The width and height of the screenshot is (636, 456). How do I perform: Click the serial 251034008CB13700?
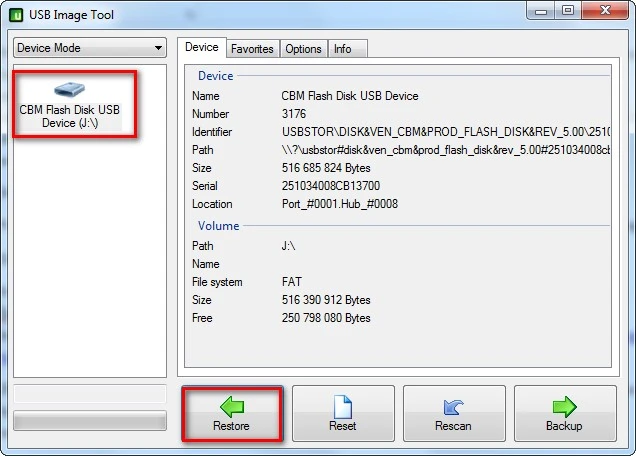(x=331, y=186)
